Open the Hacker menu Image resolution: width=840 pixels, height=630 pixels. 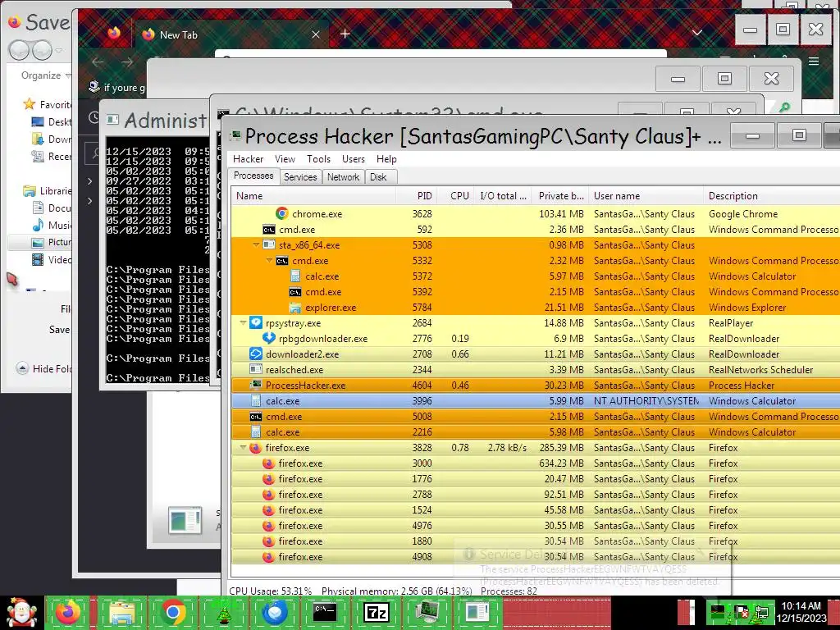[248, 159]
